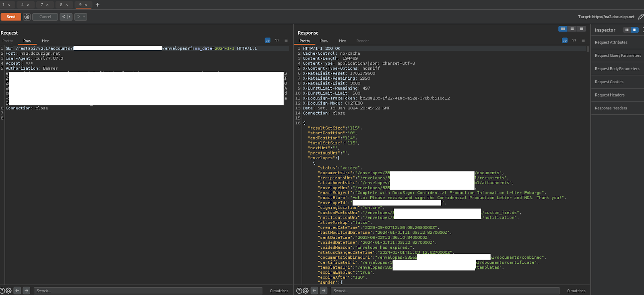Switch Response view to Hex
The height and width of the screenshot is (295, 644).
click(343, 41)
